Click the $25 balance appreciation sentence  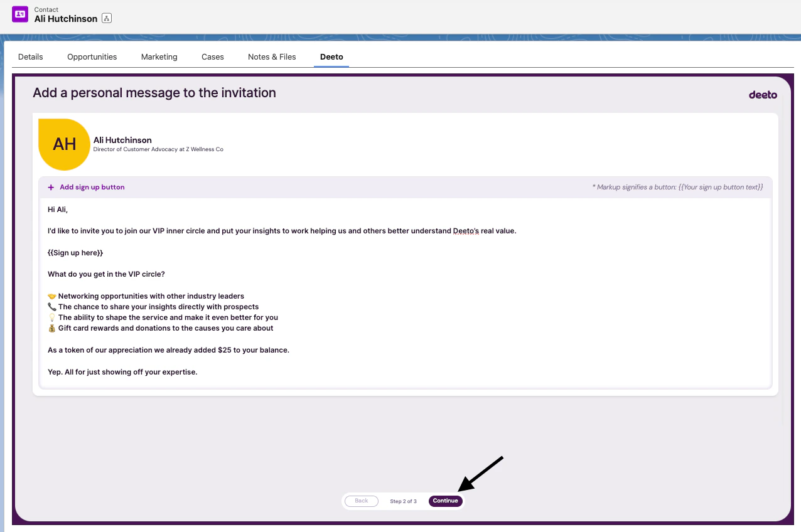[168, 350]
